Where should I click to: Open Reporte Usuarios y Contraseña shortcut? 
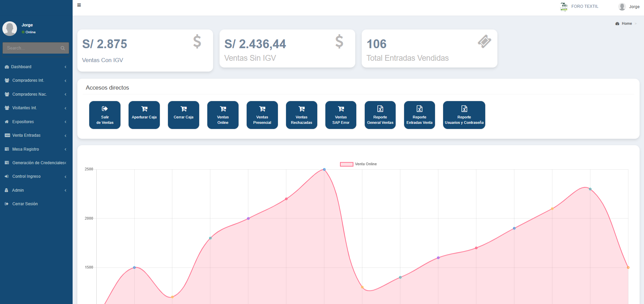[464, 115]
